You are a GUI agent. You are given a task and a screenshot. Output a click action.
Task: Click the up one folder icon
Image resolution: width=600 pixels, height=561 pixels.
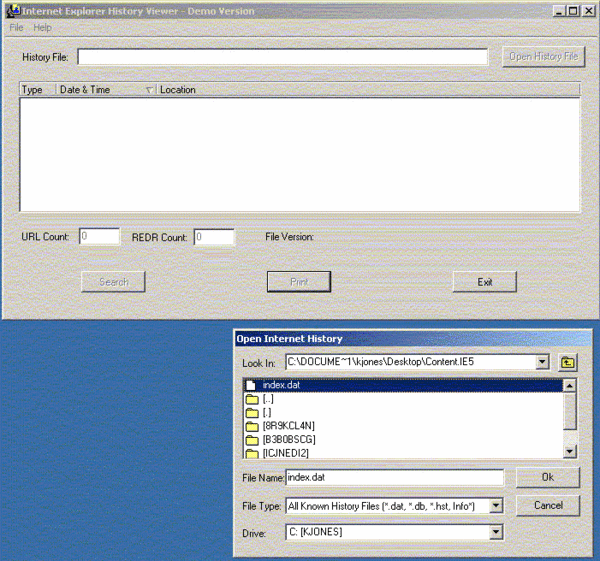click(x=569, y=363)
